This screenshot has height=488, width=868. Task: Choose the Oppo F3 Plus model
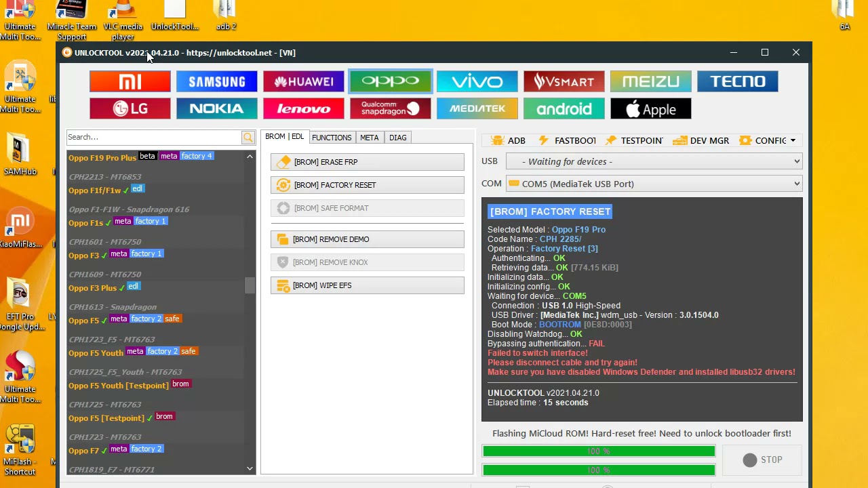pos(93,288)
